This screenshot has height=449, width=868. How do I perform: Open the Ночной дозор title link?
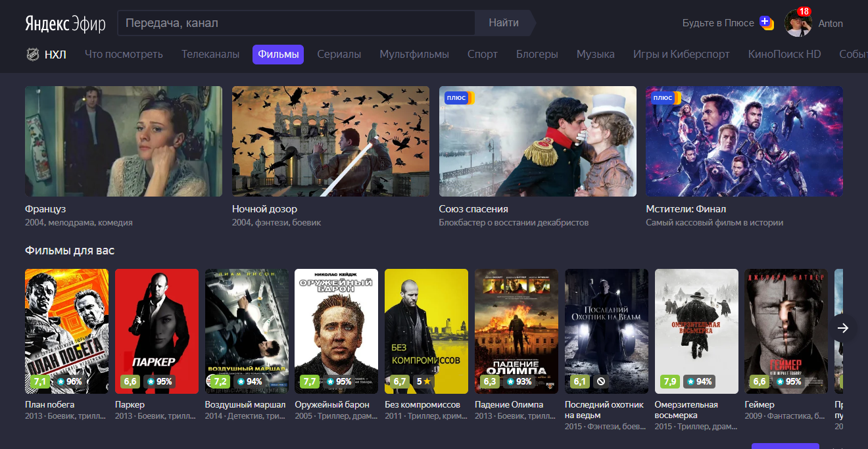264,209
